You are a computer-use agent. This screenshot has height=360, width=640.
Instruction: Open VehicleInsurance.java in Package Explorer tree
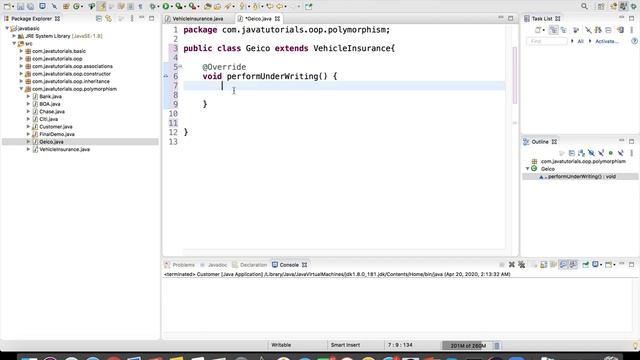(x=64, y=149)
